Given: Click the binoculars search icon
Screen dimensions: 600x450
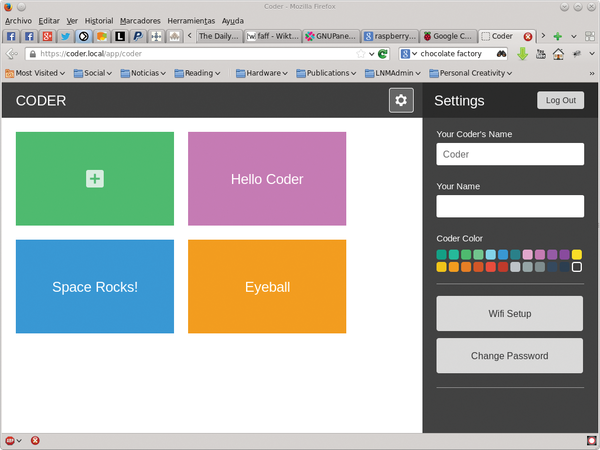Looking at the screenshot, I should (x=500, y=54).
